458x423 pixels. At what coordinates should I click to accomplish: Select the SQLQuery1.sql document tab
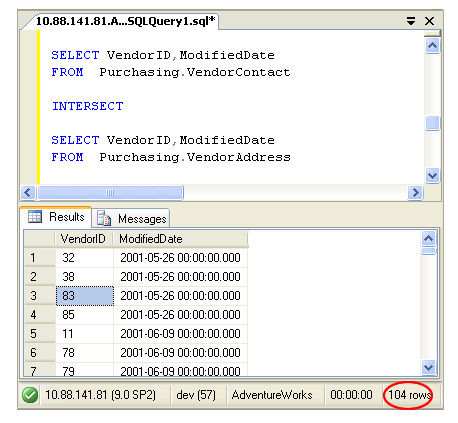coord(126,21)
